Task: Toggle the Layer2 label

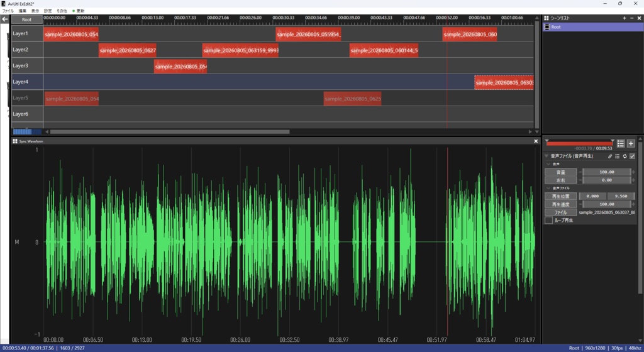Action: (20, 49)
